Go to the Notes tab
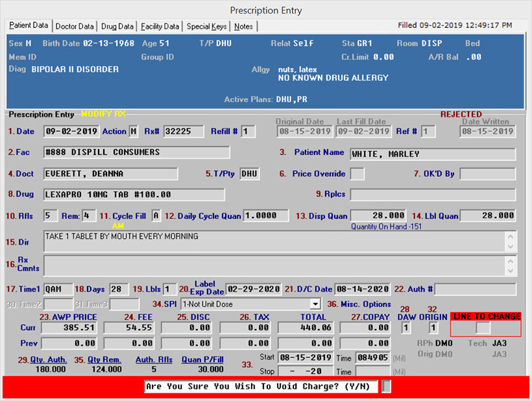 (x=244, y=27)
